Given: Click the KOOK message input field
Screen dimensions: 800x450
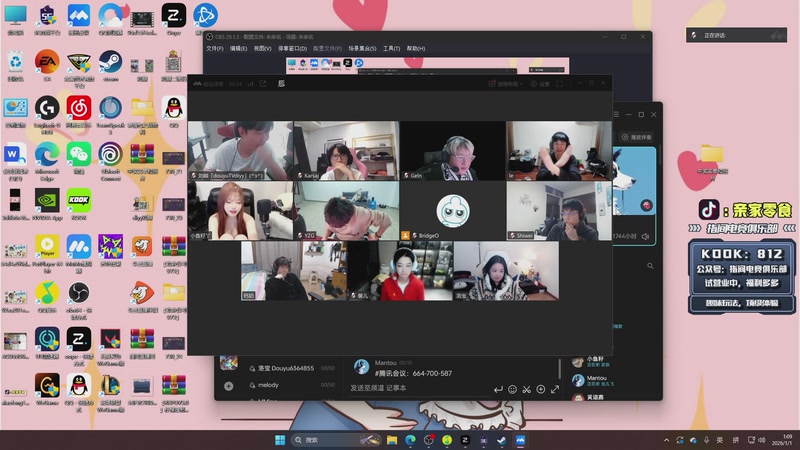Looking at the screenshot, I should pyautogui.click(x=418, y=388).
